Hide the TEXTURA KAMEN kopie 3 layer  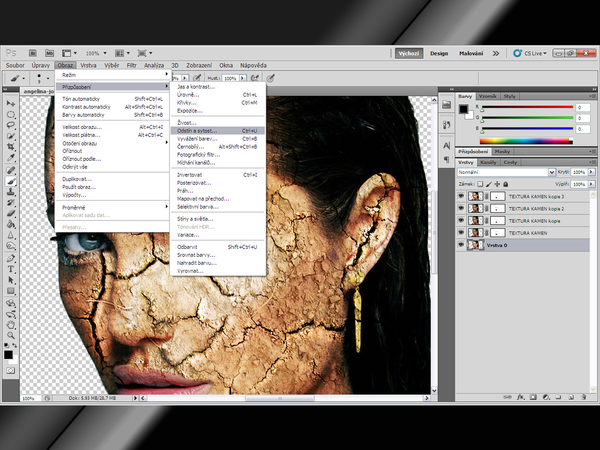click(x=460, y=196)
